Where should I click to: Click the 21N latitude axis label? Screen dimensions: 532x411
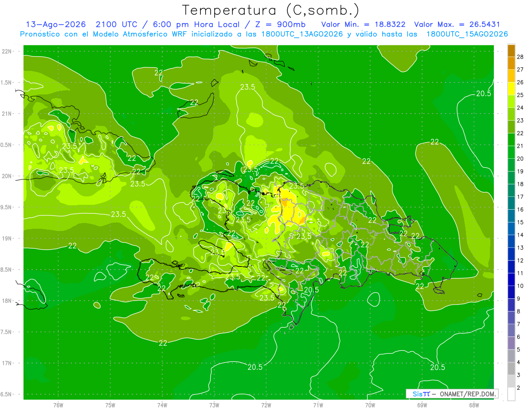pyautogui.click(x=7, y=114)
